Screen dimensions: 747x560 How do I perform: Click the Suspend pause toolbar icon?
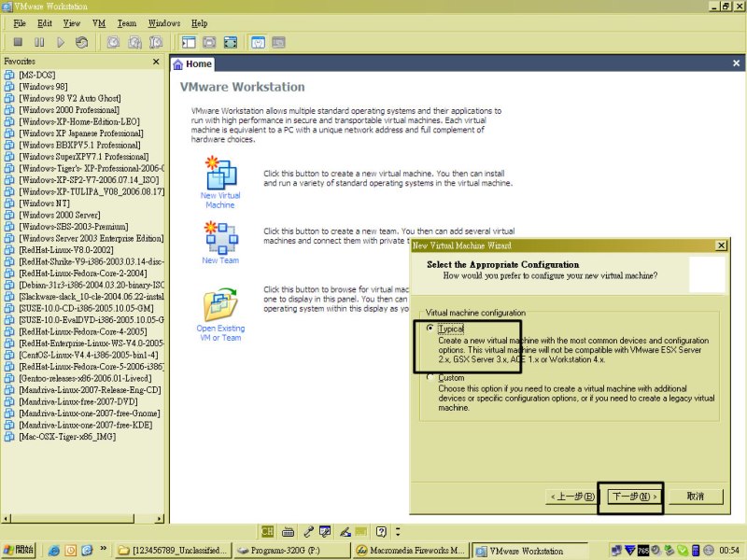pos(39,42)
